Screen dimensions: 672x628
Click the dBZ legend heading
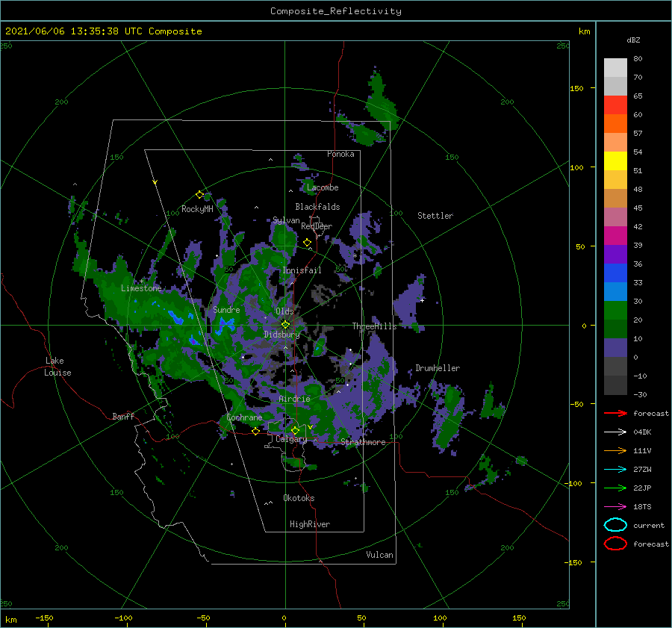[633, 40]
